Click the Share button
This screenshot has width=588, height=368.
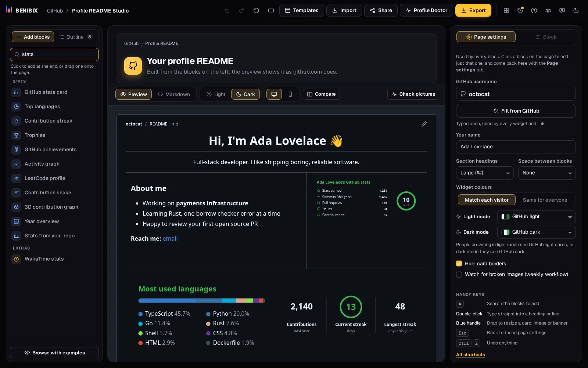tap(381, 10)
